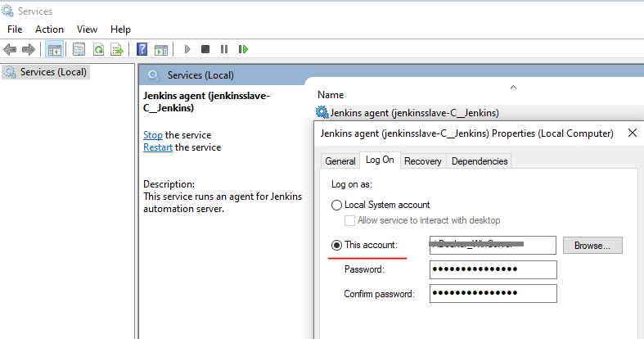644x339 pixels.
Task: Click the Back arrow in toolbar
Action: (10, 49)
